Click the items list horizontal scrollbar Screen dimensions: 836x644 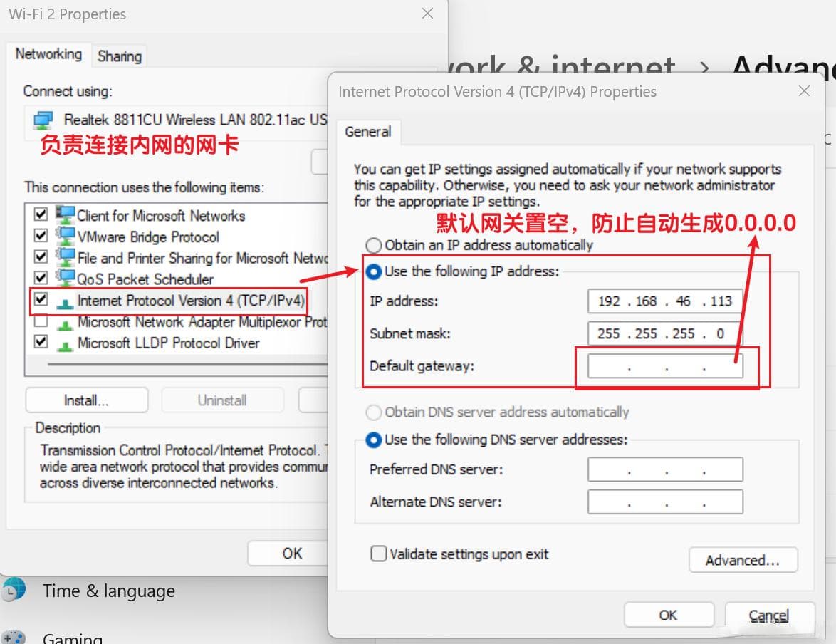187,365
